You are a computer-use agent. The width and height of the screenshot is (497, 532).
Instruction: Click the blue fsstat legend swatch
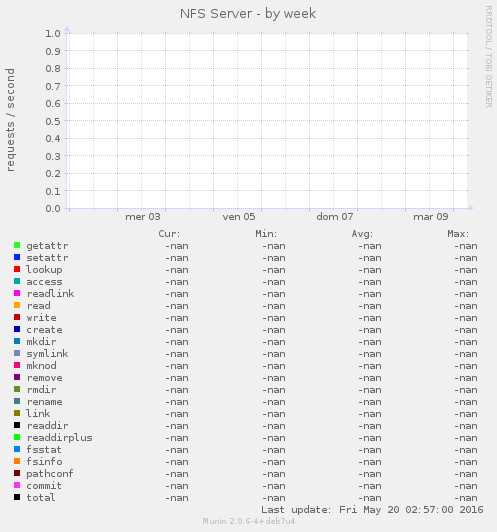[x=17, y=449]
